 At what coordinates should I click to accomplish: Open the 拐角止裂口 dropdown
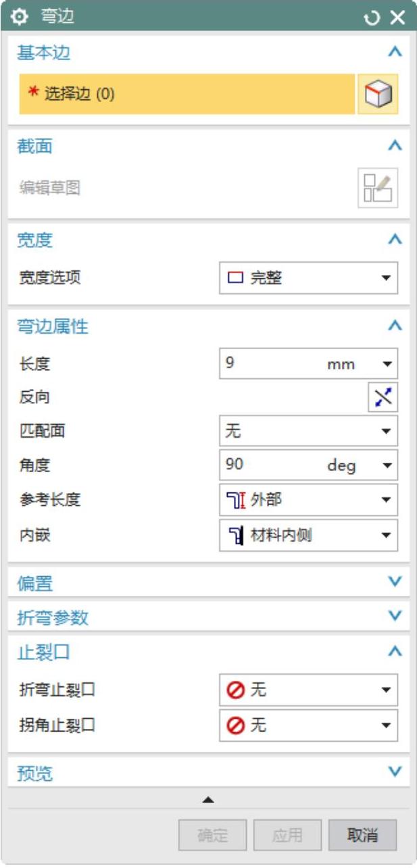tap(308, 725)
